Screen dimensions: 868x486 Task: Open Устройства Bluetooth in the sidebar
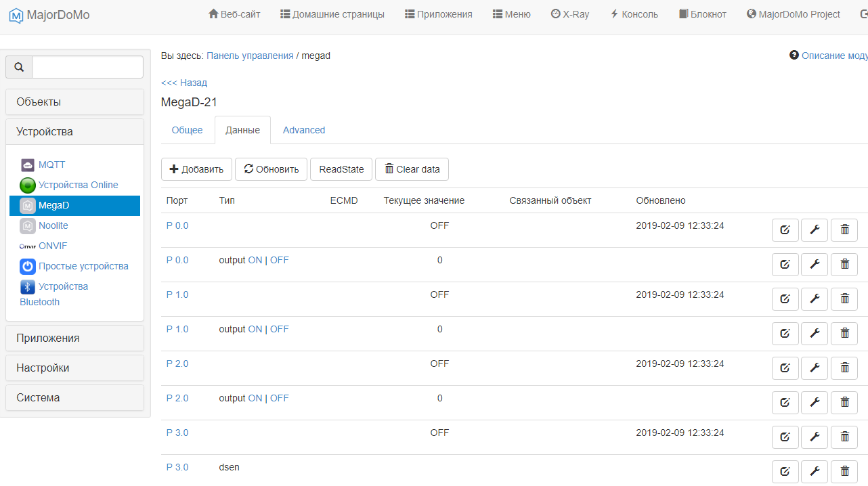pos(54,294)
